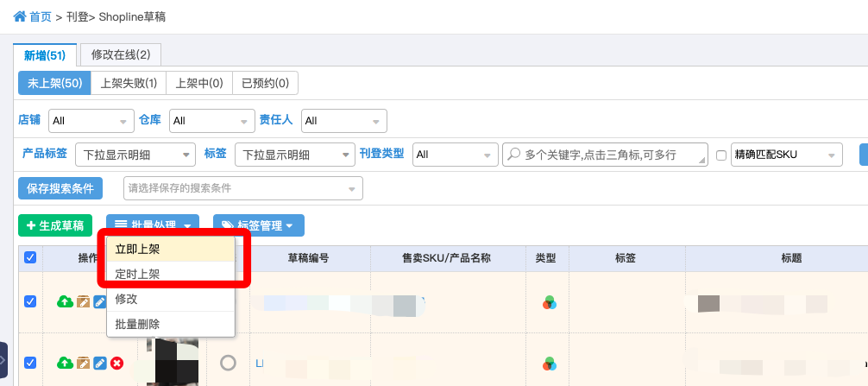Open the 标签 下拉显示明细 dropdown
Image resolution: width=868 pixels, height=386 pixels.
(x=295, y=155)
